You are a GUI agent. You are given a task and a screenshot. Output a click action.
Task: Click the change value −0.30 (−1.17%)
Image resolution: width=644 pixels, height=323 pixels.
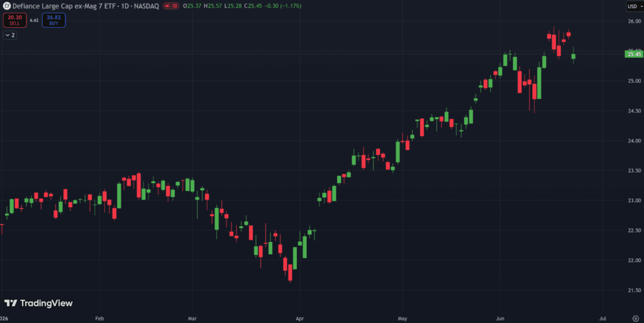pyautogui.click(x=282, y=6)
